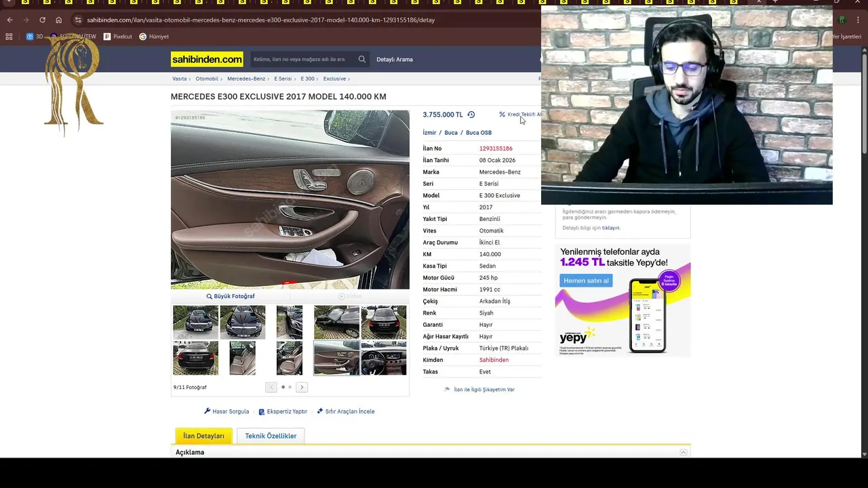Switch to Teknik Özellikler tab
Viewport: 868px width, 488px height.
[271, 436]
